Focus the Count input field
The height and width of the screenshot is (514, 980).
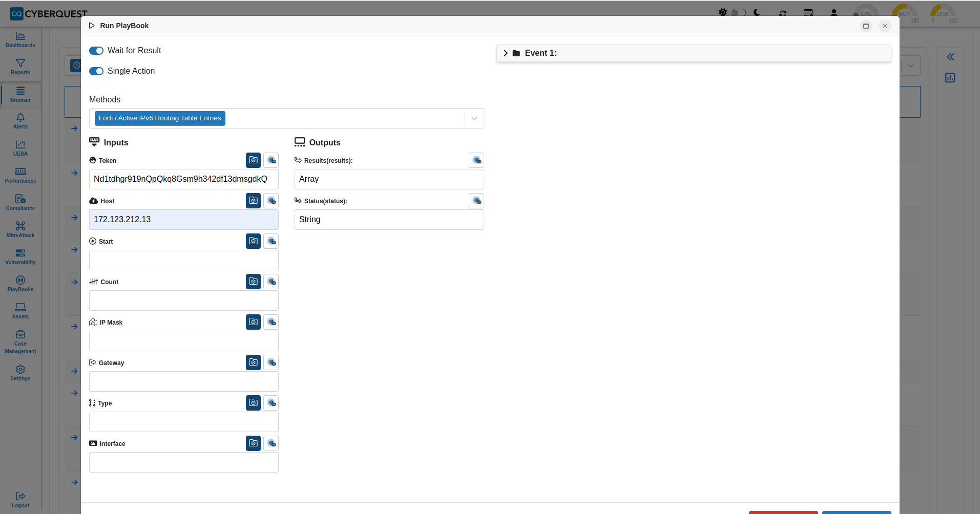pos(184,301)
